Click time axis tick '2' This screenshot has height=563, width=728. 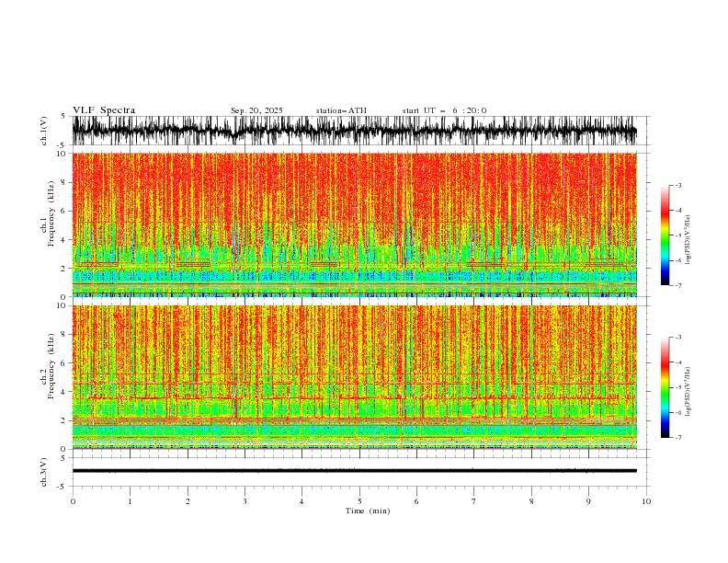pyautogui.click(x=188, y=501)
